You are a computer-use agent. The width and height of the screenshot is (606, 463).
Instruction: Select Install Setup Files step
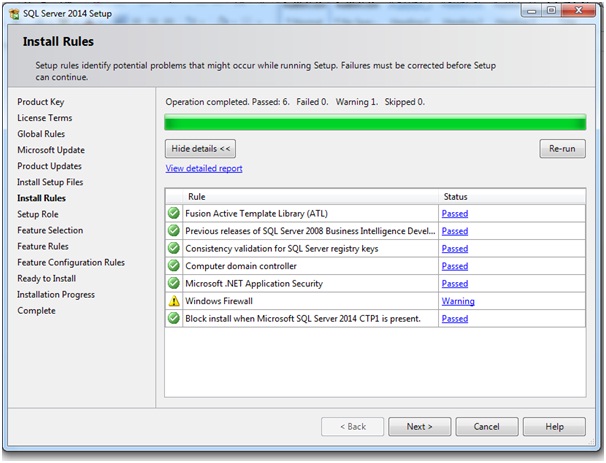pos(50,182)
